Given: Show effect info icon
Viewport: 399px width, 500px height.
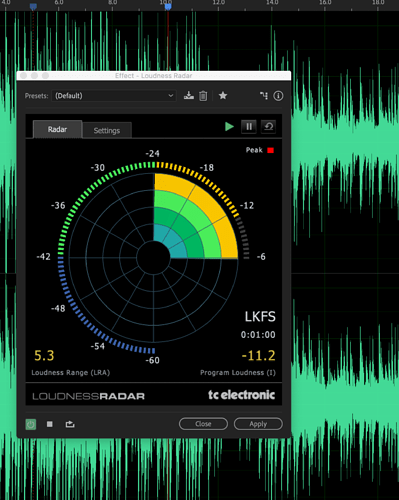Looking at the screenshot, I should [278, 96].
